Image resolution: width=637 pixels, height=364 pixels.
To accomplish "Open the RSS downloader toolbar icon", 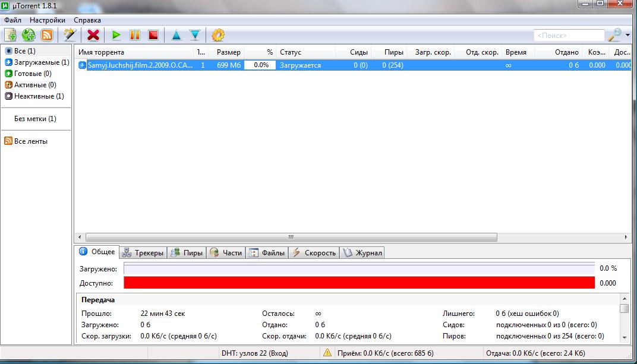I will 47,35.
